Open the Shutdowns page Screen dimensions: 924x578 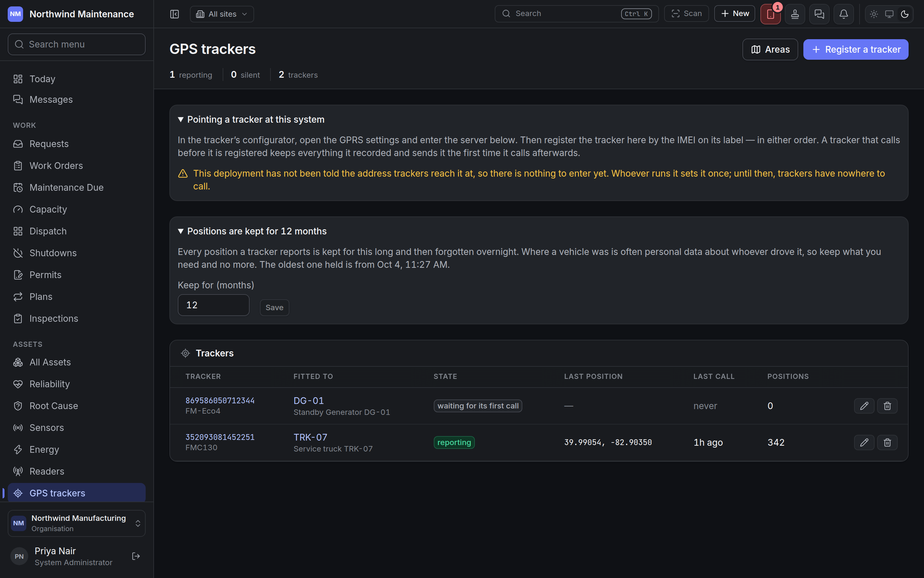point(76,253)
